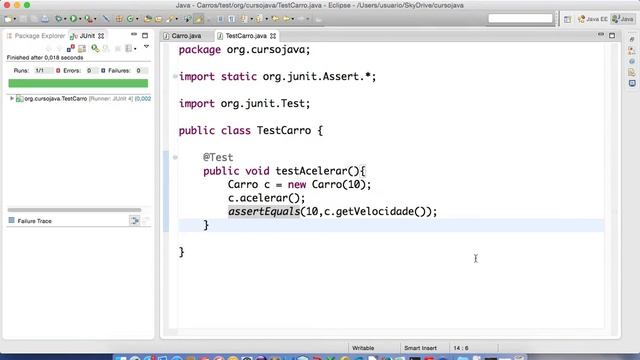The width and height of the screenshot is (640, 360).
Task: Maximize the editor area
Action: (612, 36)
